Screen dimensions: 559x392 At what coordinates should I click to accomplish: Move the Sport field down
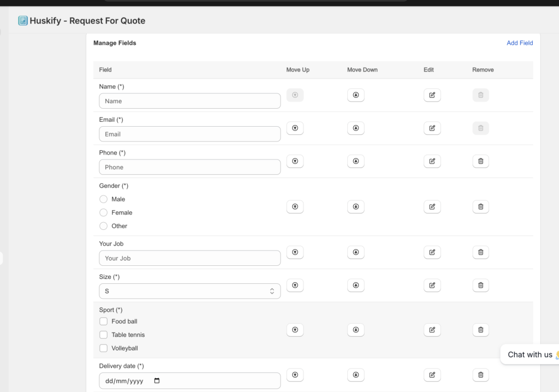coord(355,330)
